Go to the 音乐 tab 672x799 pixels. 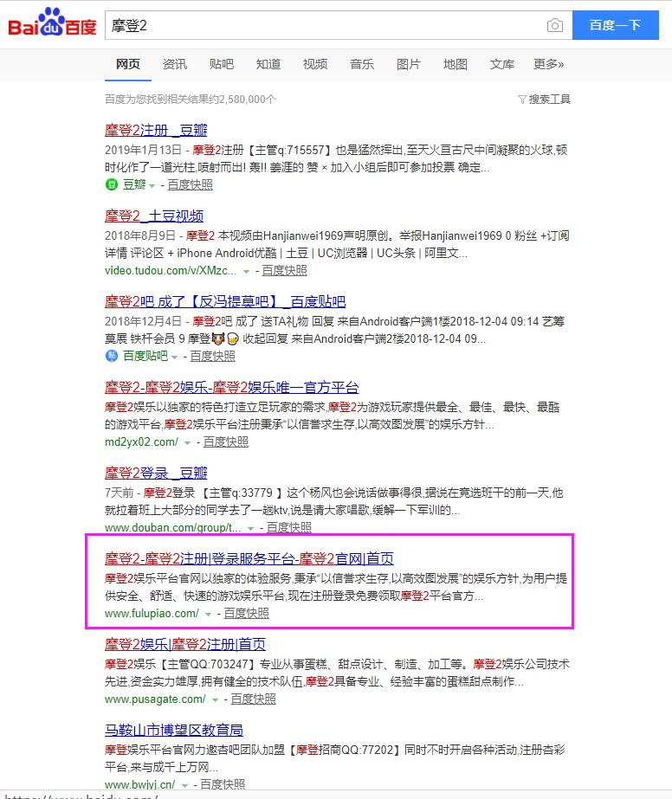pyautogui.click(x=362, y=64)
